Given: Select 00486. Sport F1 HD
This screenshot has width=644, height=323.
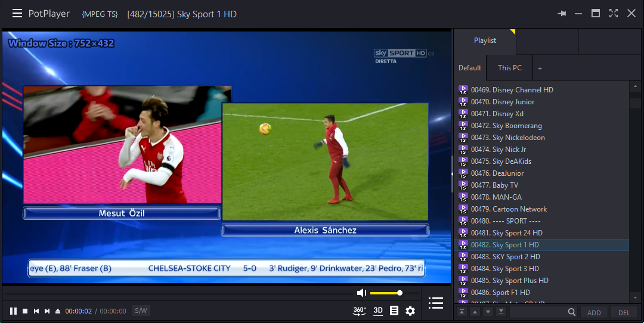Looking at the screenshot, I should pyautogui.click(x=542, y=292).
